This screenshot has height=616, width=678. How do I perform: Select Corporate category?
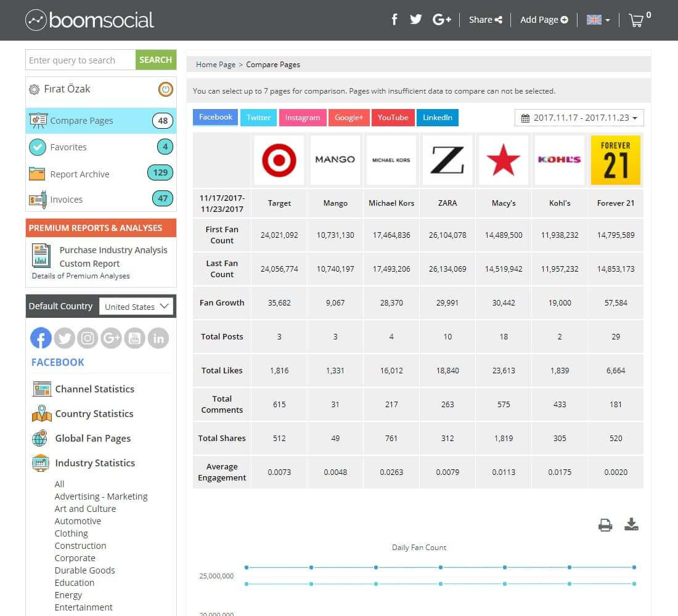pyautogui.click(x=75, y=558)
